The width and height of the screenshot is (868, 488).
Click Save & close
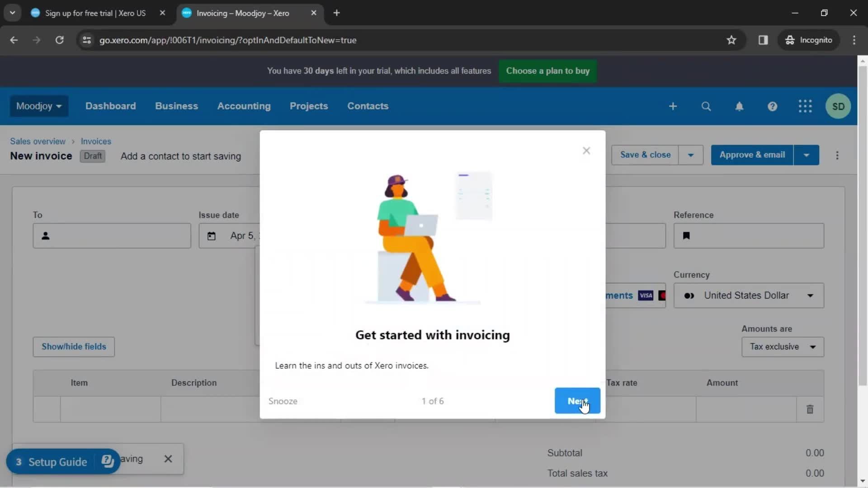pos(645,155)
